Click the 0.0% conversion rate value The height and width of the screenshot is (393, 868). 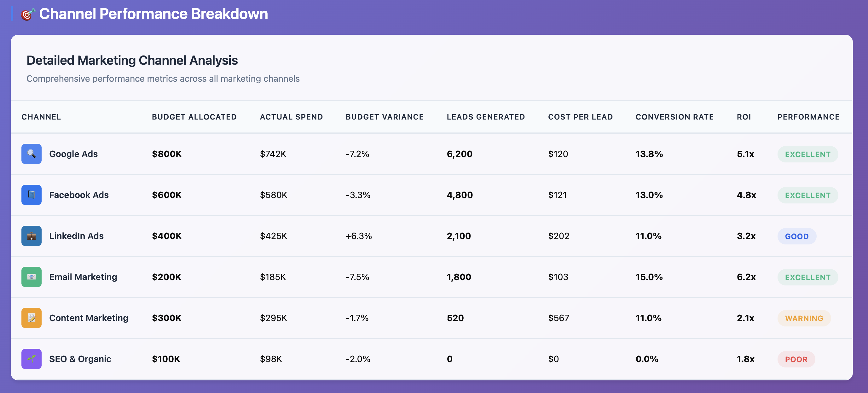coord(647,359)
